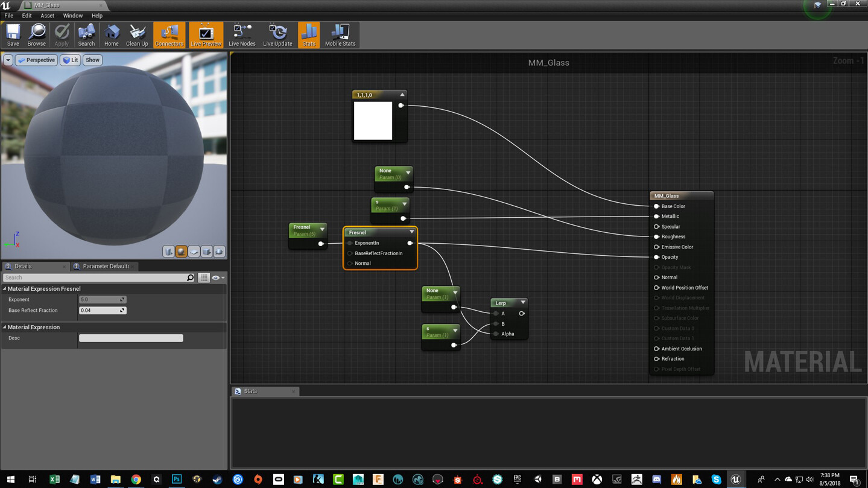Go Home to the material node
This screenshot has height=488, width=868.
click(x=111, y=36)
